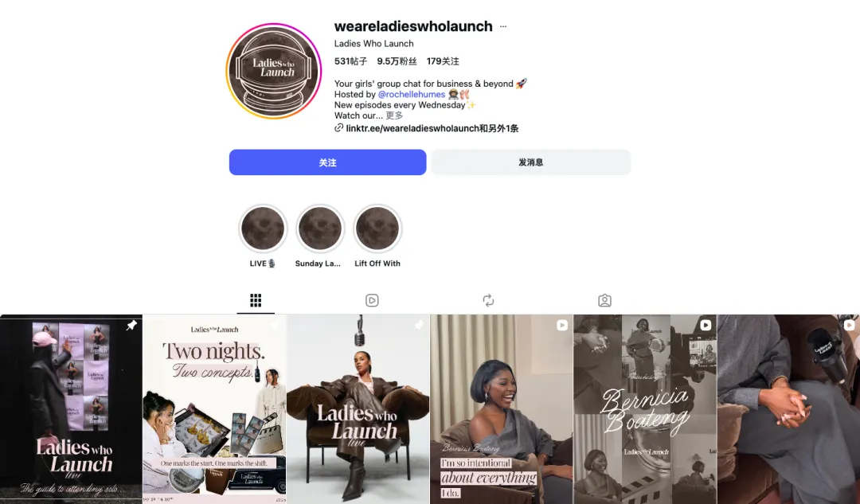Click the blue 关注 follow button
The width and height of the screenshot is (860, 504).
tap(327, 162)
